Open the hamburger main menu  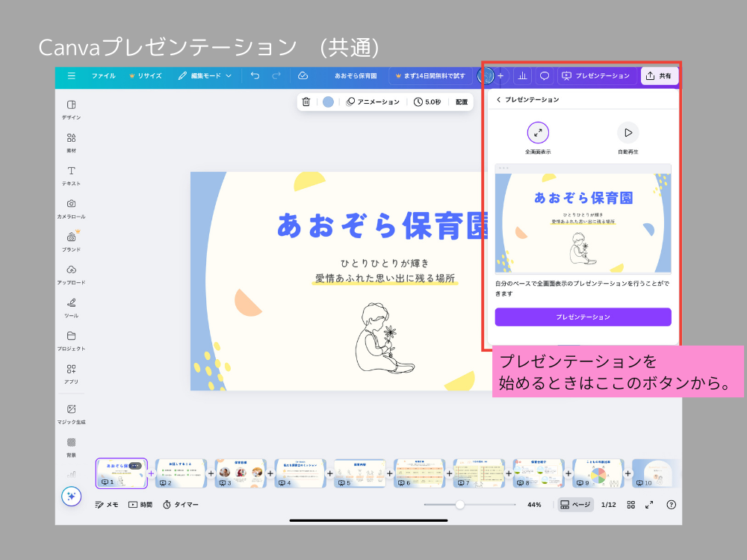click(x=71, y=75)
